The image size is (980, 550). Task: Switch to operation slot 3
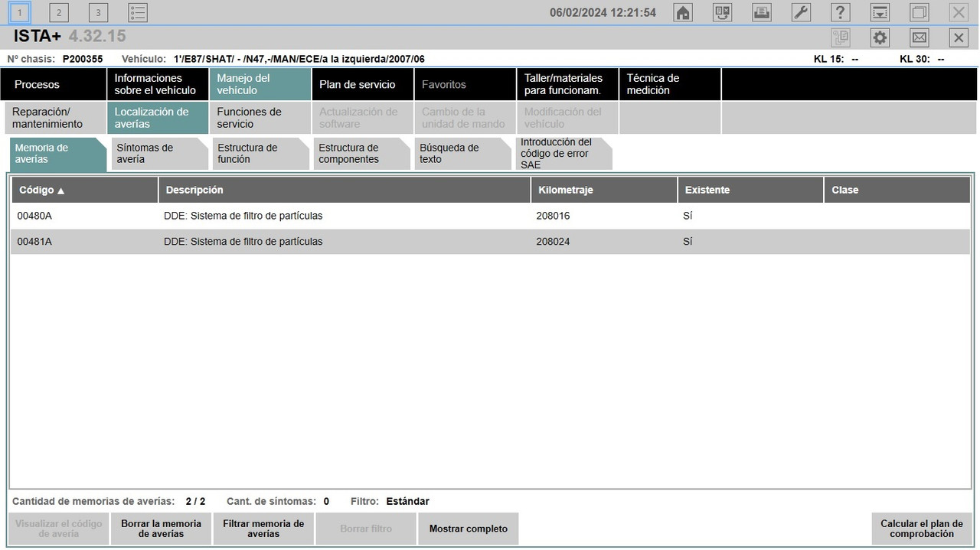pos(98,12)
